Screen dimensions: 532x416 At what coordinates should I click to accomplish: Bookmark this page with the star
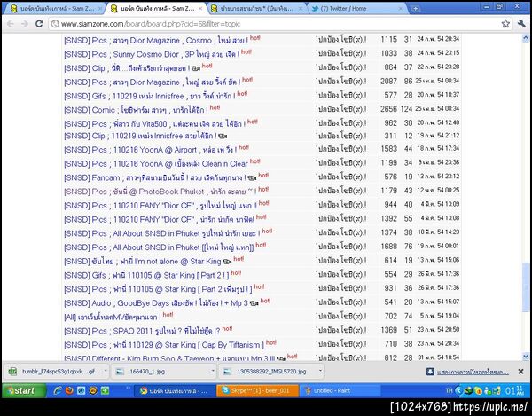point(505,23)
